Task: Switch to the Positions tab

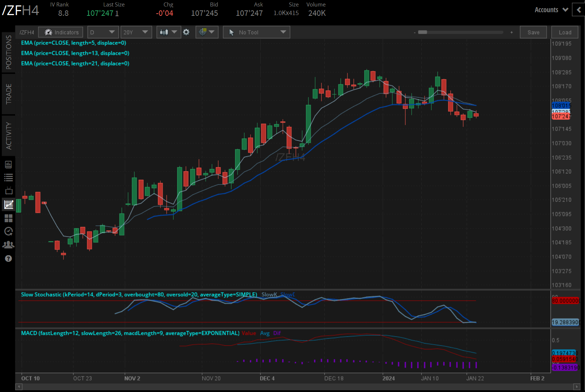Action: point(9,52)
